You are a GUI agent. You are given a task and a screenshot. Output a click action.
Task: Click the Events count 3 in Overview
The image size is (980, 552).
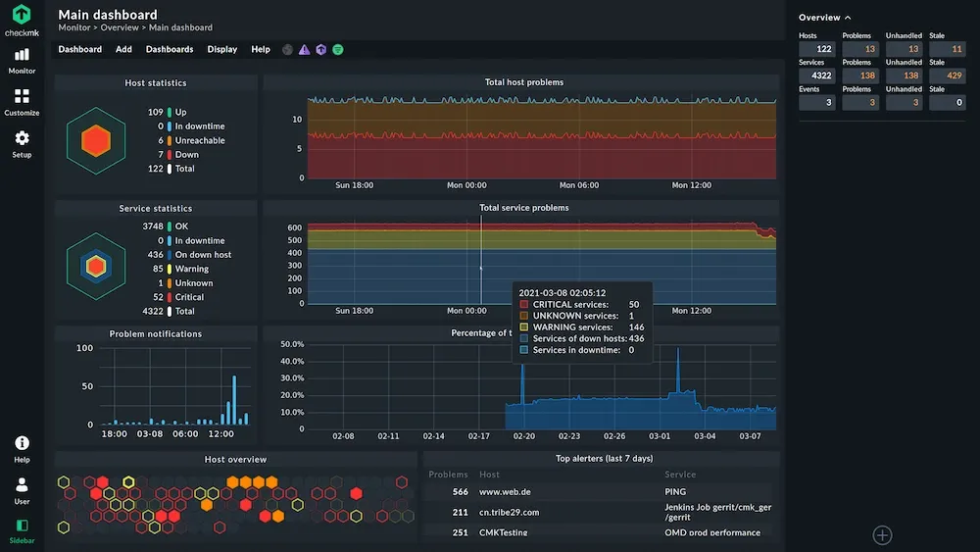click(817, 103)
